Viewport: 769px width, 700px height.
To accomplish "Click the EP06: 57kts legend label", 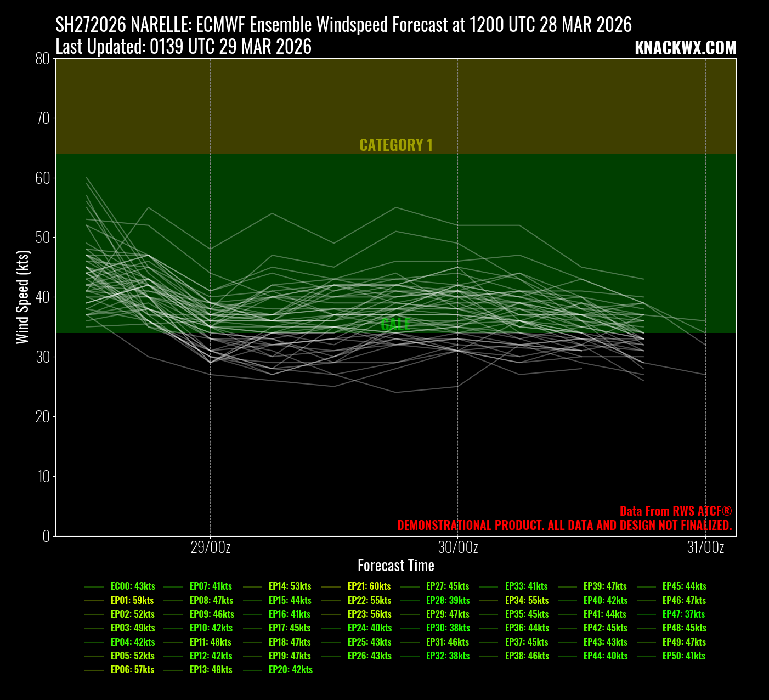I will coord(132,670).
